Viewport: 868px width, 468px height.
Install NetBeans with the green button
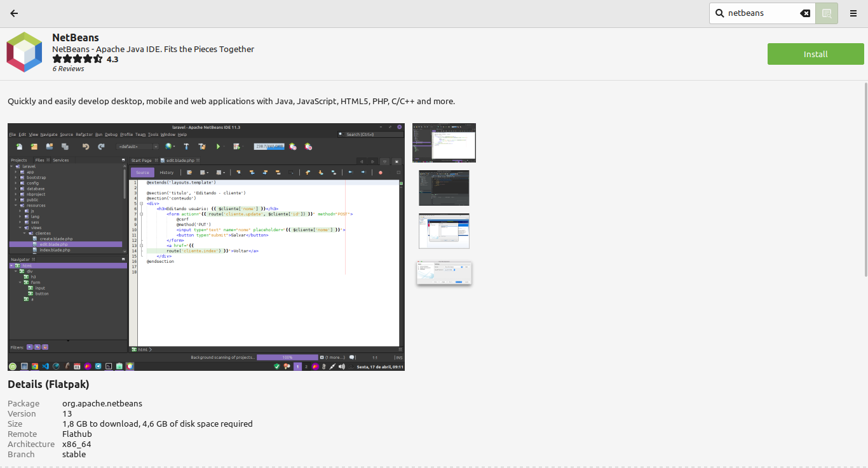pyautogui.click(x=816, y=54)
